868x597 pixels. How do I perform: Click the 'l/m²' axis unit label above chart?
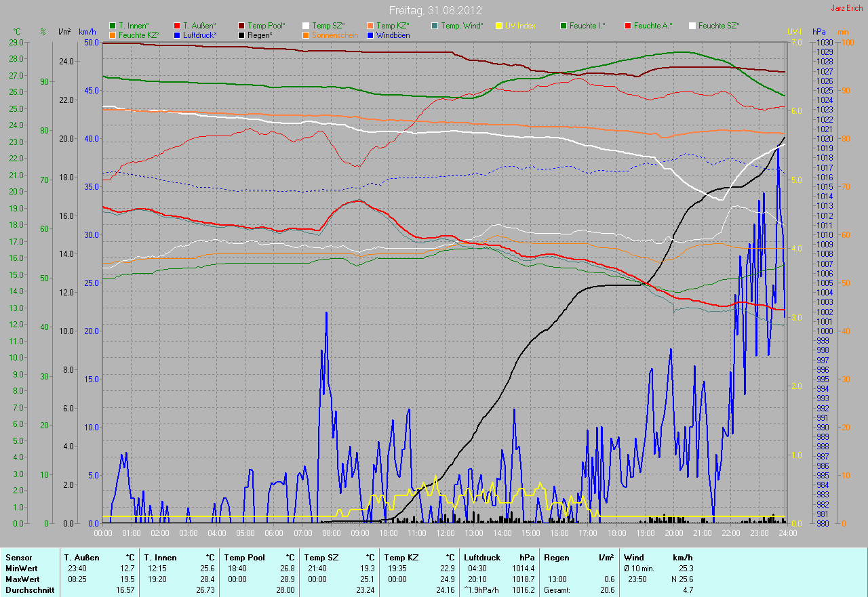click(x=64, y=32)
